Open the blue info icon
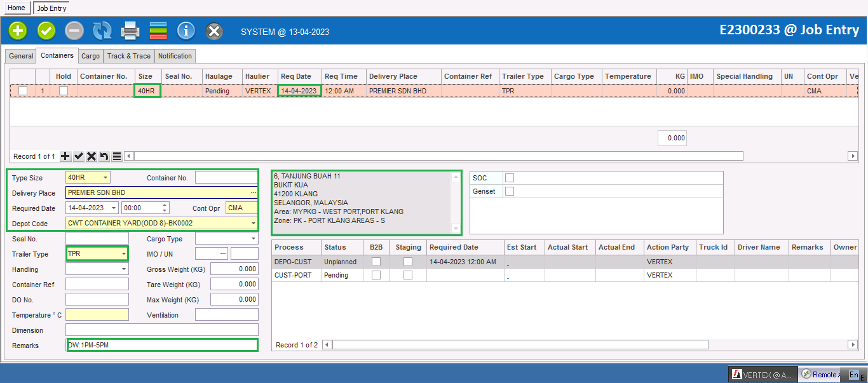 [186, 30]
